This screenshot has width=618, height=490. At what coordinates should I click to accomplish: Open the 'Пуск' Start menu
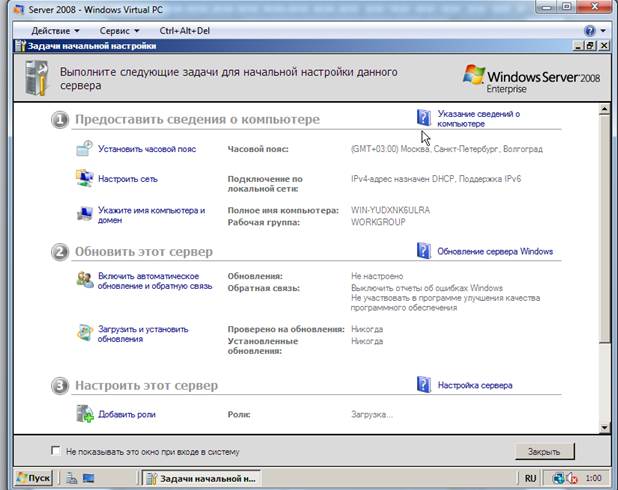(34, 478)
